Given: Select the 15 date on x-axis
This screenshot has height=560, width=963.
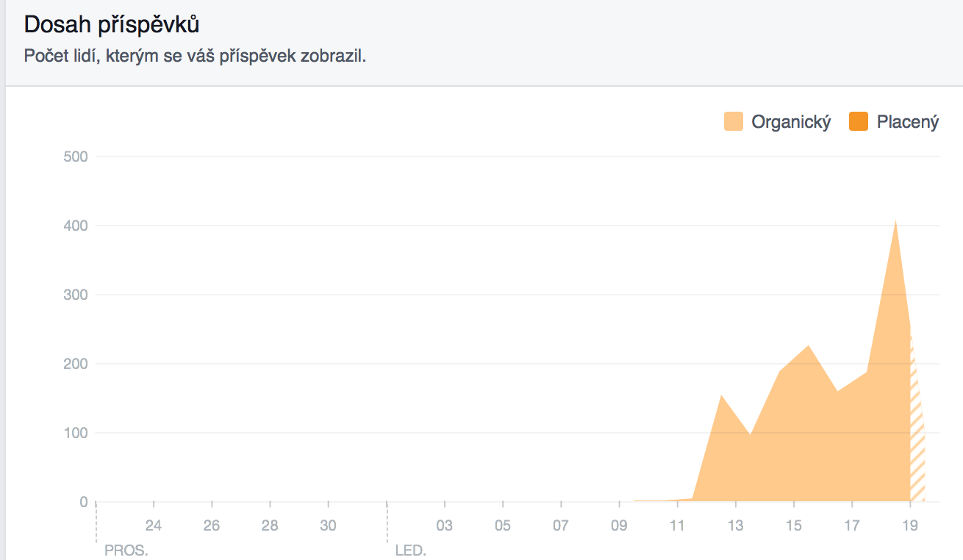Looking at the screenshot, I should [793, 525].
